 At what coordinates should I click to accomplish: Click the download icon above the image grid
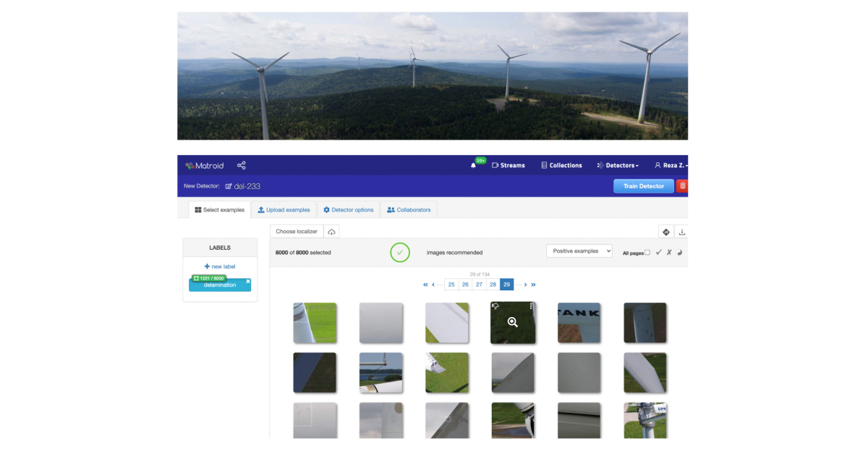click(x=683, y=232)
